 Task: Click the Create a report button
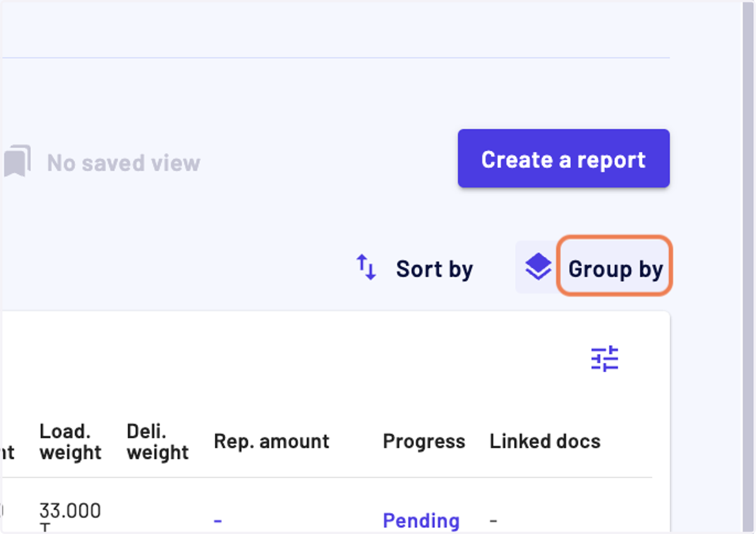click(563, 158)
